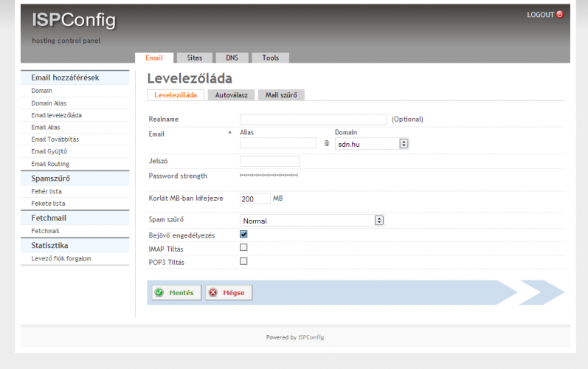Toggle the Bejövő engedélyezés checkbox
588x369 pixels.
[243, 235]
